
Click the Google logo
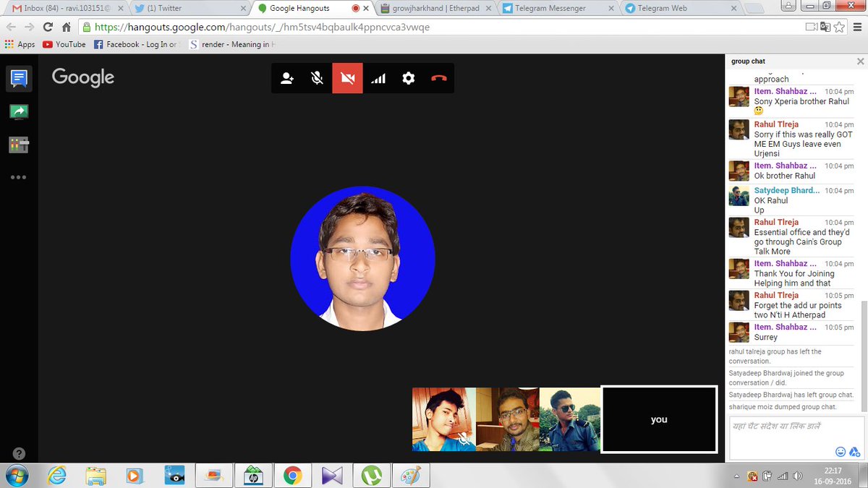pos(83,77)
